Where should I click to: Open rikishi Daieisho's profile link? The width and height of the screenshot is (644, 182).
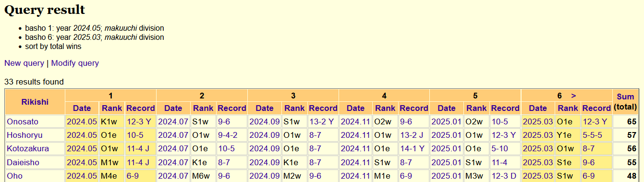point(23,162)
